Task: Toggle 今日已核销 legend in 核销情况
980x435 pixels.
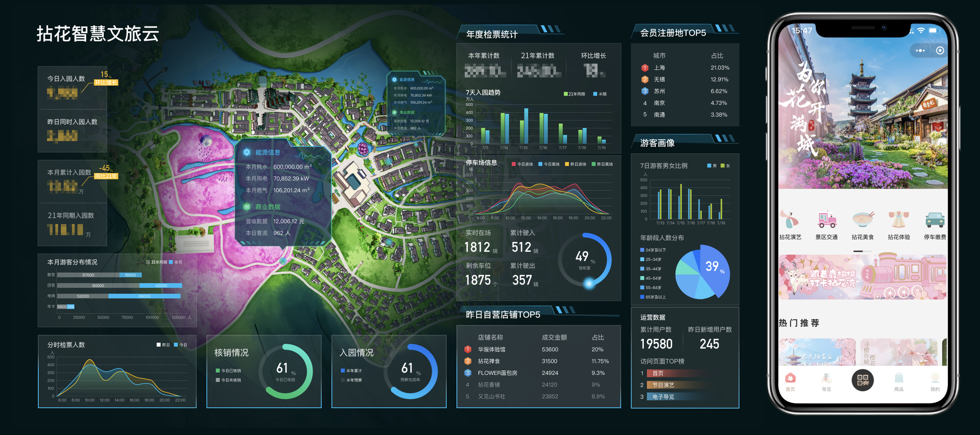Action: coord(228,371)
